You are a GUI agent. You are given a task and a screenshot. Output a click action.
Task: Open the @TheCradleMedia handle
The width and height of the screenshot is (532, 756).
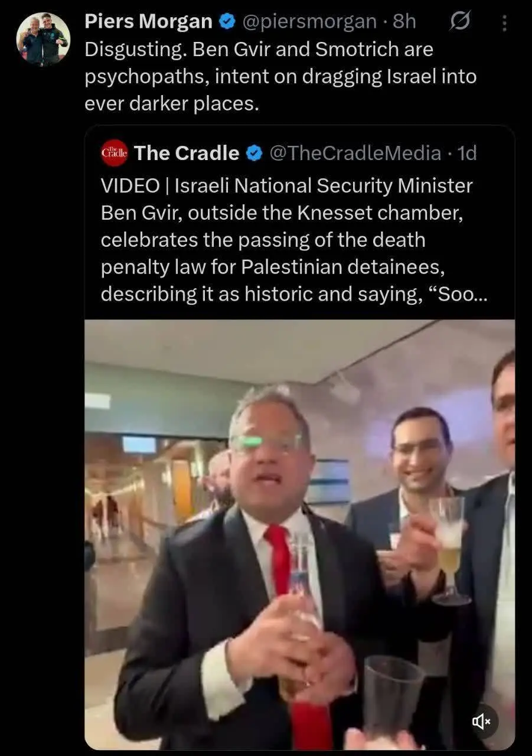coord(355,154)
